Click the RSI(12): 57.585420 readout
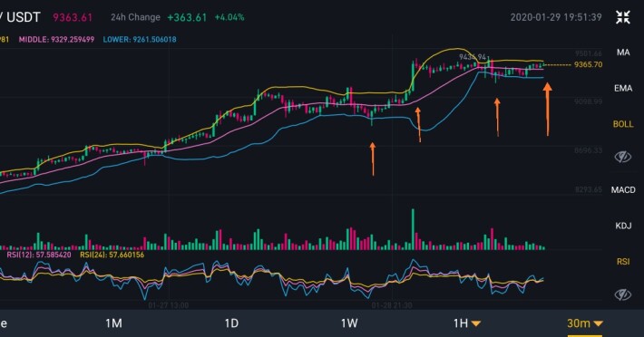644x337 pixels. click(x=39, y=255)
